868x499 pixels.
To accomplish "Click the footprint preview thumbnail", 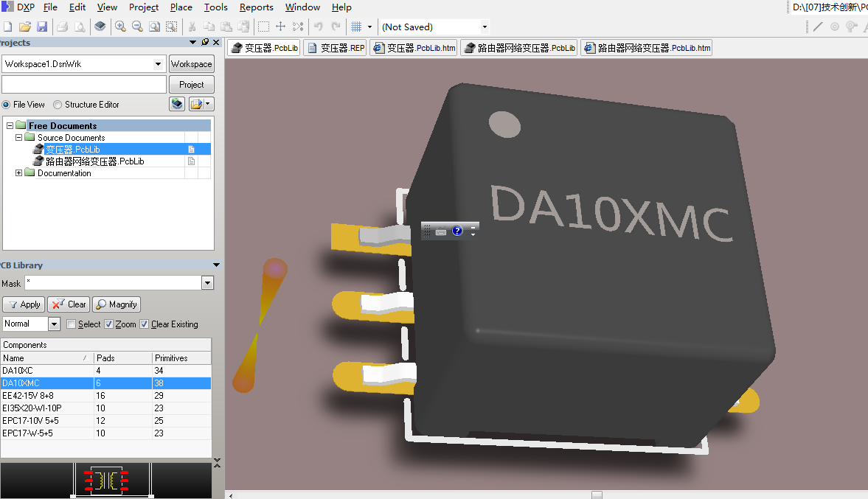I will (x=106, y=480).
